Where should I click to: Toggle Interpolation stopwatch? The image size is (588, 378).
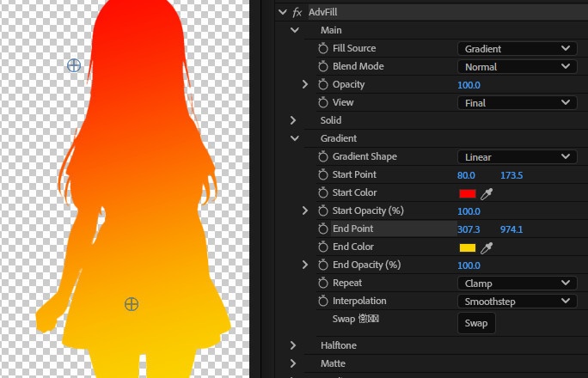pyautogui.click(x=323, y=301)
